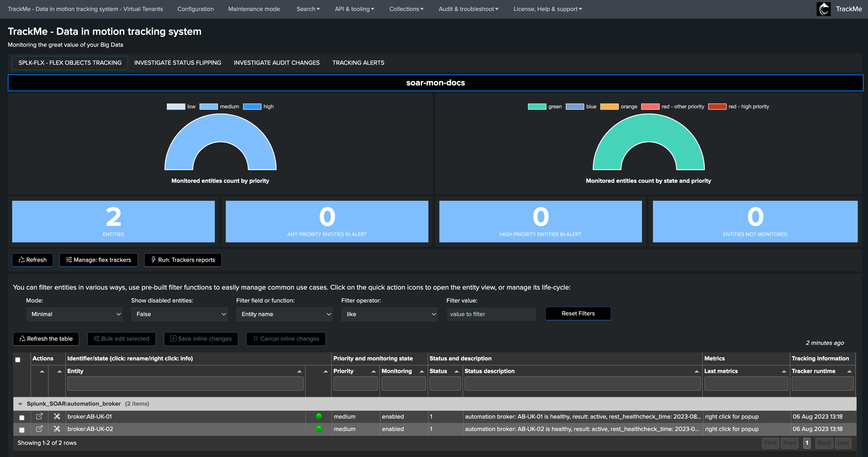Click the orange state legend swatch
This screenshot has width=868, height=457.
[x=610, y=107]
